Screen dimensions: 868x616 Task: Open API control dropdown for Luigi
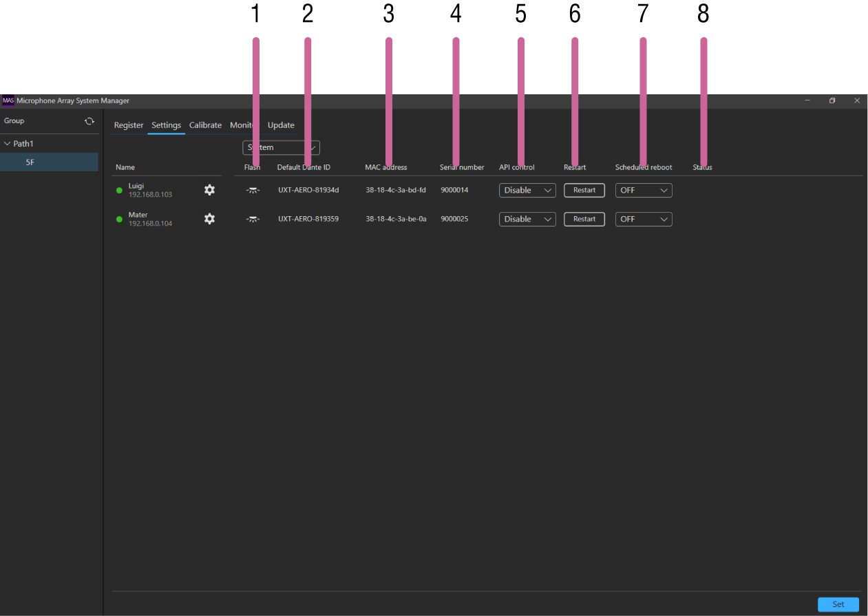(x=527, y=191)
